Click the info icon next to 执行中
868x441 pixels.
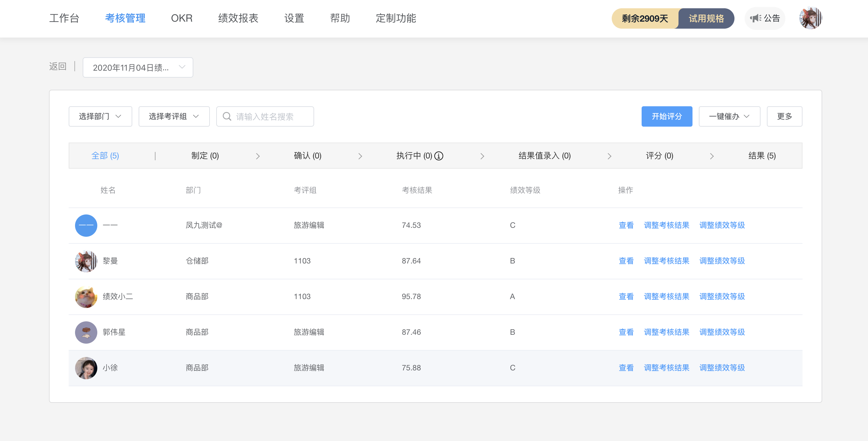pyautogui.click(x=439, y=156)
